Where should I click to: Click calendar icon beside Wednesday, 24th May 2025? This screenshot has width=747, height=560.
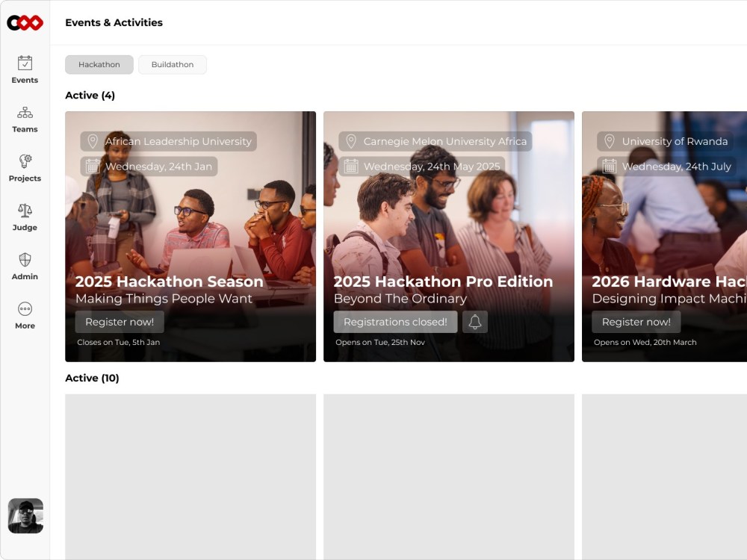[x=351, y=167]
